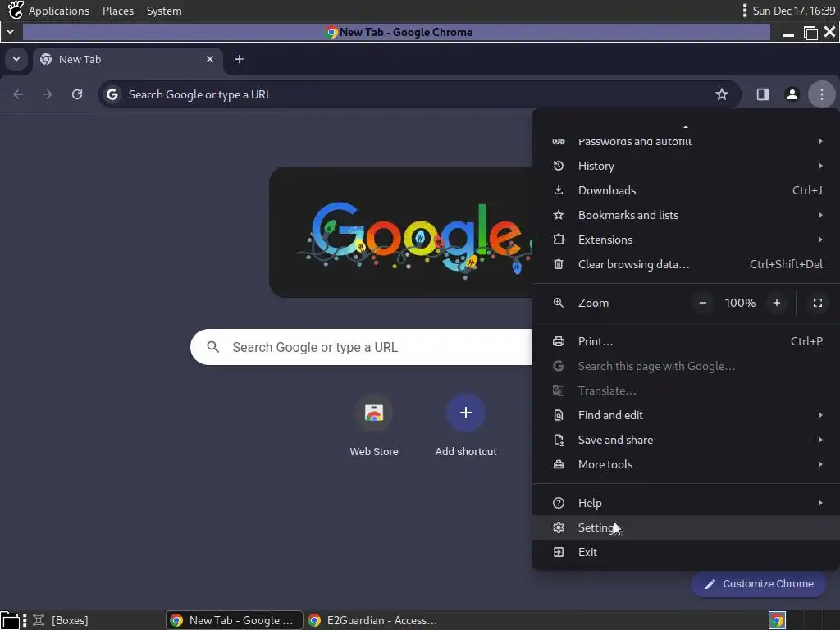Click the Print menu entry
The width and height of the screenshot is (840, 630).
pos(686,341)
